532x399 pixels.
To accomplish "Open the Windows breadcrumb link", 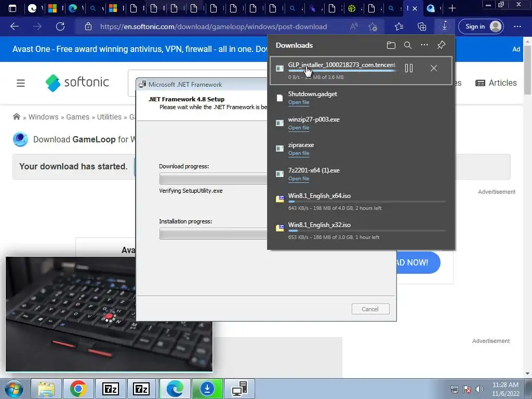I will point(44,117).
